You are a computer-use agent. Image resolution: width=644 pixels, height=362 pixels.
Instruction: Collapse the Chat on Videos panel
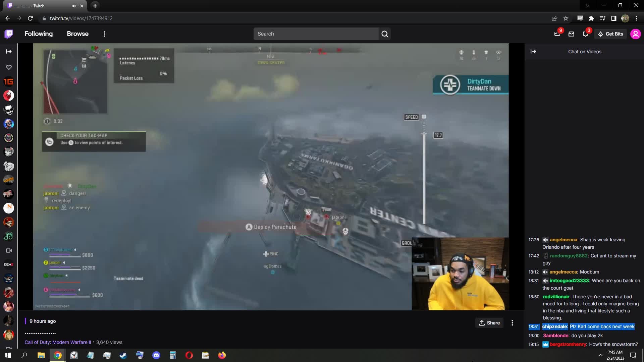tap(533, 52)
